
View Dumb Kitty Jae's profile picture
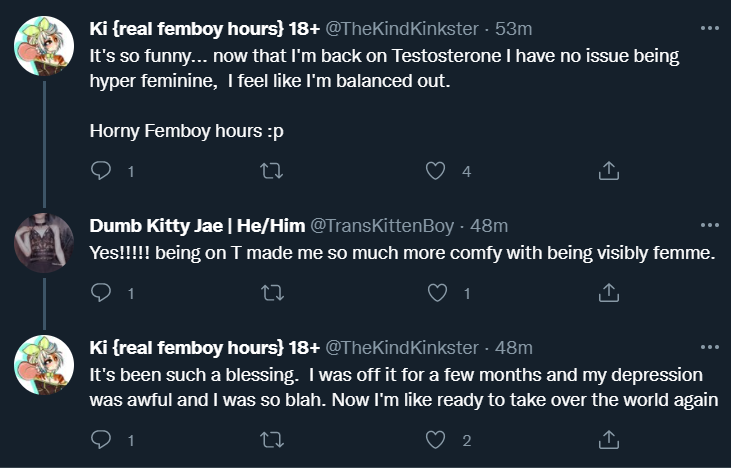point(44,243)
